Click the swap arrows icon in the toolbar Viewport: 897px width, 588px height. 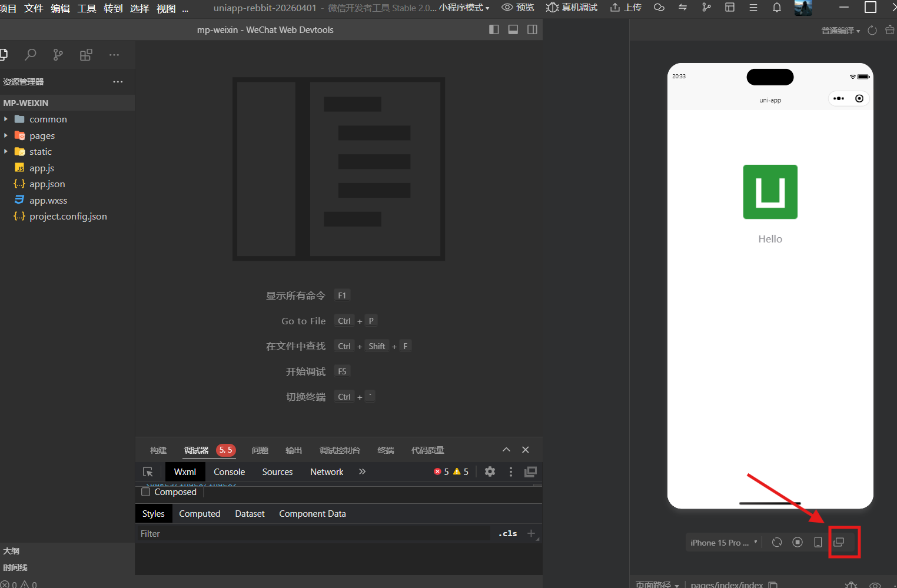point(683,8)
